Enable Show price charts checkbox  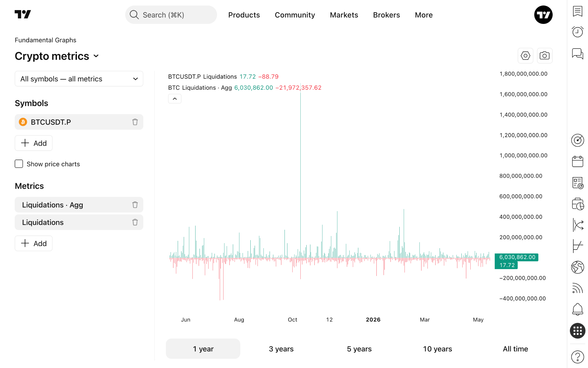coord(19,164)
